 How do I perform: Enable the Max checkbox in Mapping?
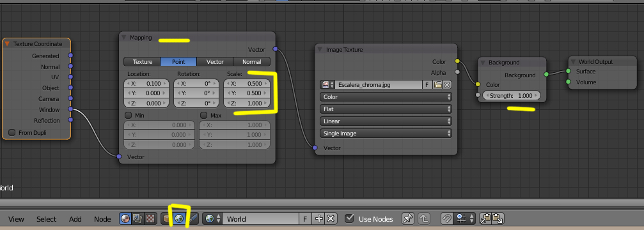[x=203, y=115]
